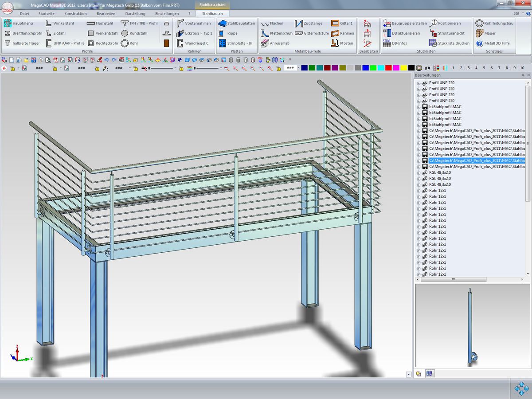Pick the bright green color swatch
The width and height of the screenshot is (532, 399).
[x=373, y=68]
